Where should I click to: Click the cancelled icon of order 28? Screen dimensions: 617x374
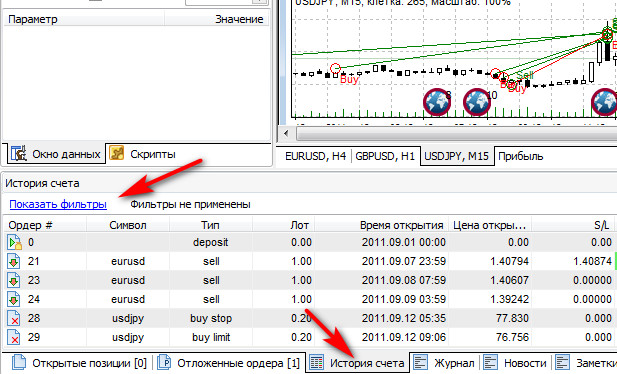coord(14,318)
